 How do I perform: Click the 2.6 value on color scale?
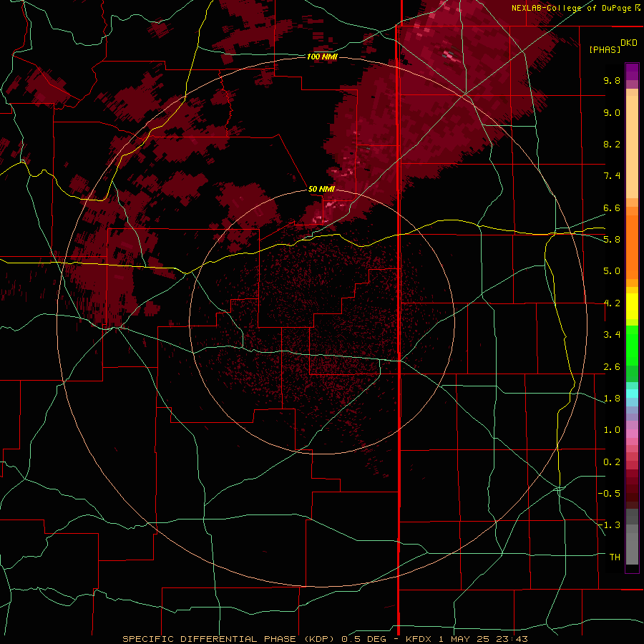[612, 367]
